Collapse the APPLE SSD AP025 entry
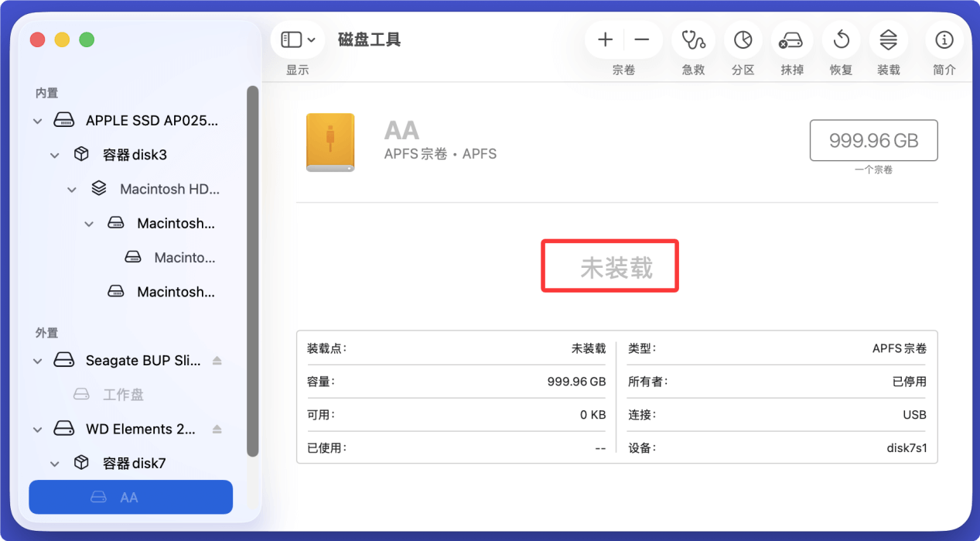Image resolution: width=980 pixels, height=541 pixels. pos(37,121)
